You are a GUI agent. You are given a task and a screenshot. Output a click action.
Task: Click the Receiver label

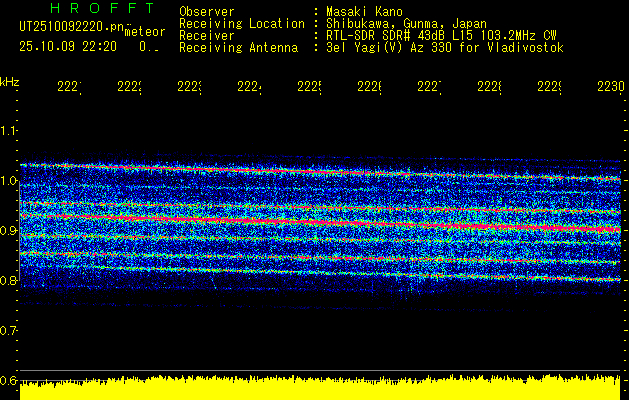[207, 36]
